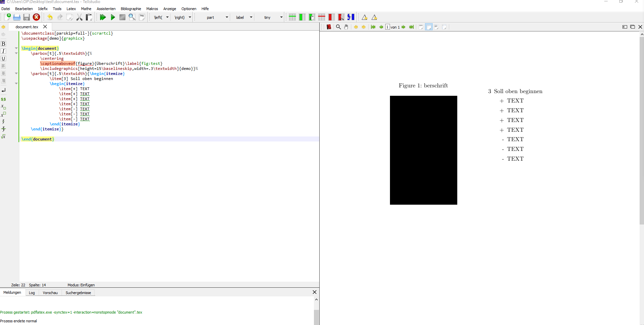Open the Optionen menu
The width and height of the screenshot is (644, 325).
(189, 9)
